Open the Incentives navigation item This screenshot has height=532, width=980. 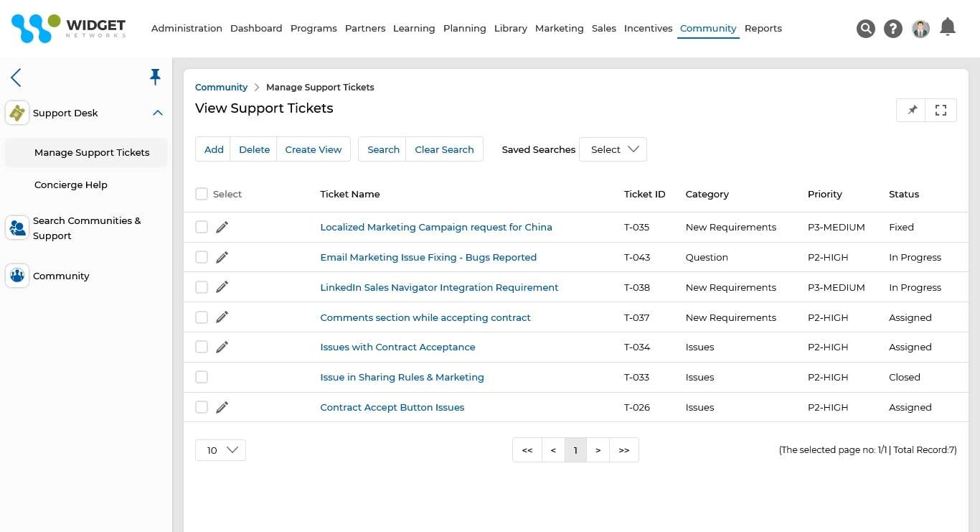click(x=648, y=28)
